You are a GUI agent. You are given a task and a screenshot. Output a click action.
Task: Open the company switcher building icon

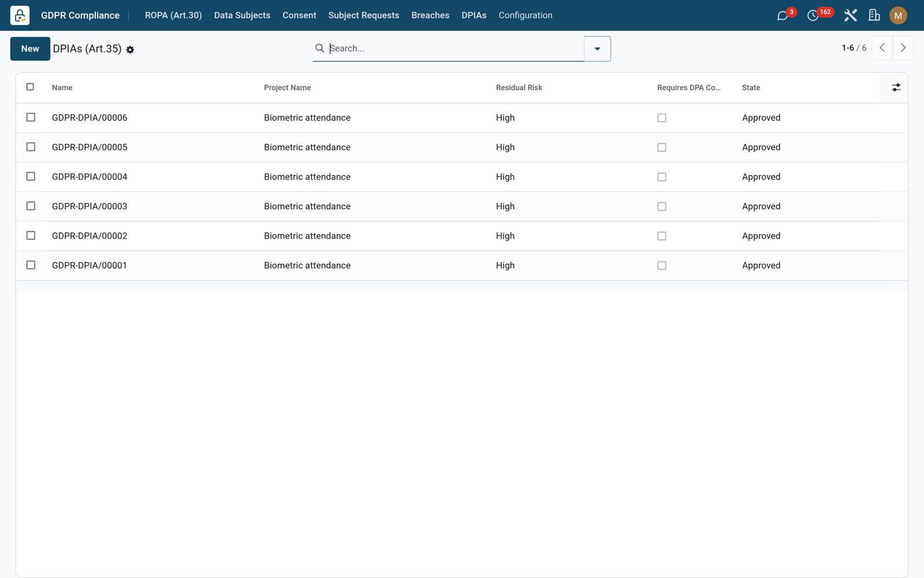[874, 16]
